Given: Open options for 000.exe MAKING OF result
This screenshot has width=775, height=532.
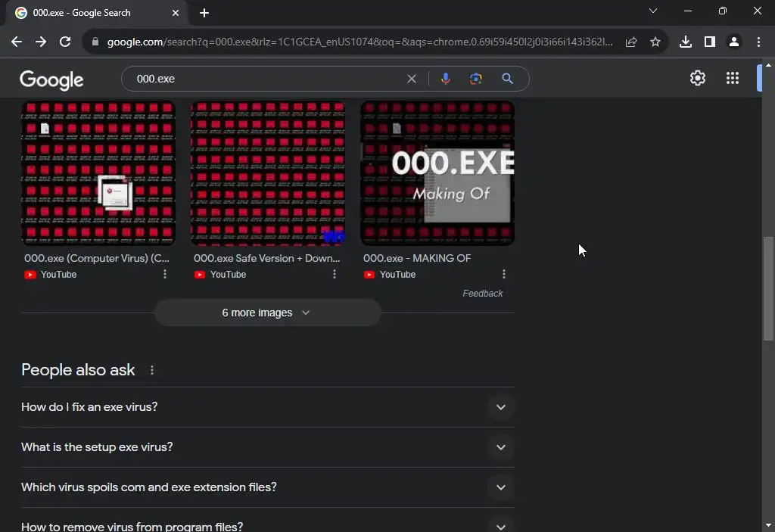Looking at the screenshot, I should click(x=503, y=274).
